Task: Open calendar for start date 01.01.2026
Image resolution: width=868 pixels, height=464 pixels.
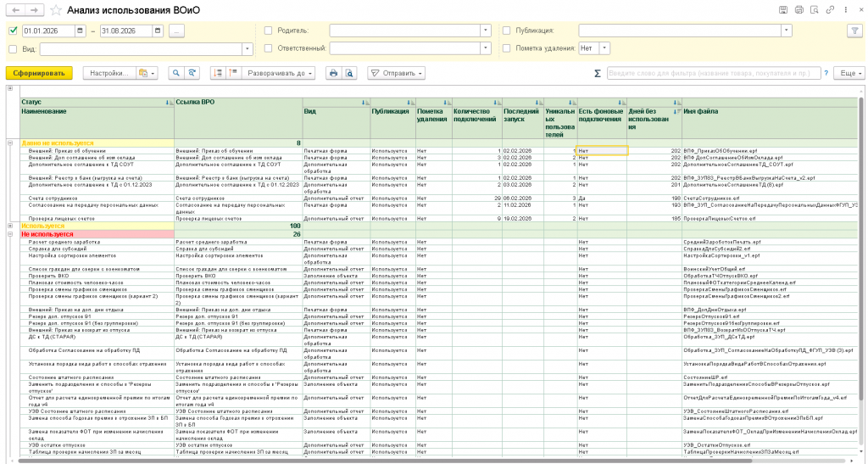Action: coord(81,31)
